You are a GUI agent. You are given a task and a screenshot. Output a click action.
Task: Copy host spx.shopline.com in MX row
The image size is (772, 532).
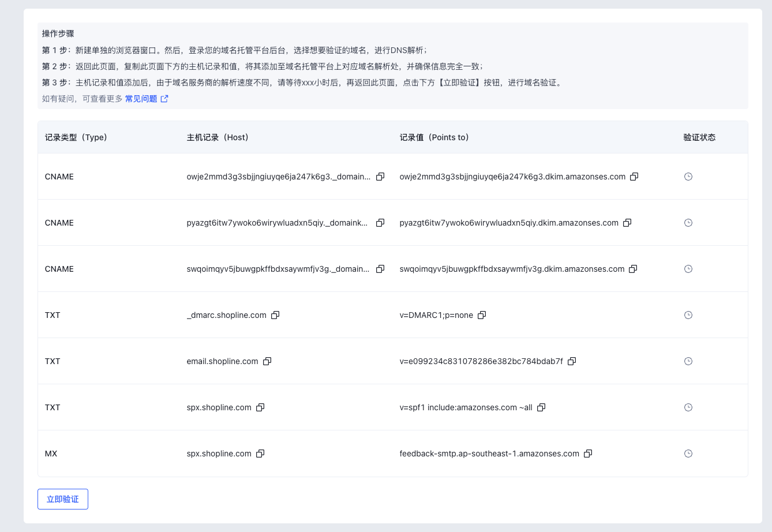[260, 454]
